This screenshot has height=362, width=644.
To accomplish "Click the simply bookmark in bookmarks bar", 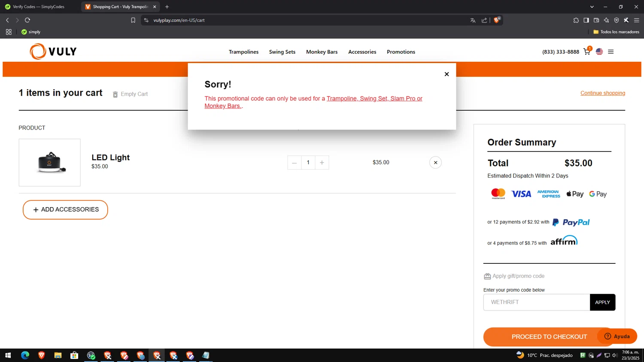I will [x=31, y=32].
